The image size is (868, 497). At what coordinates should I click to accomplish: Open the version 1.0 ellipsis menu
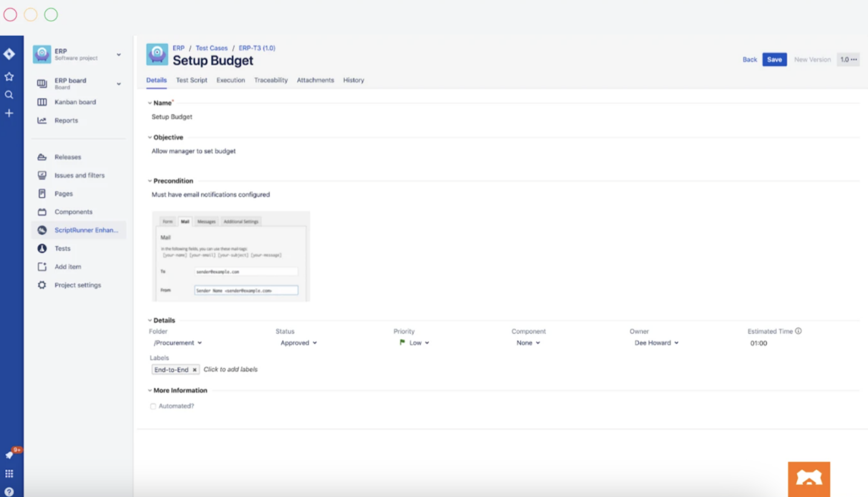point(854,59)
